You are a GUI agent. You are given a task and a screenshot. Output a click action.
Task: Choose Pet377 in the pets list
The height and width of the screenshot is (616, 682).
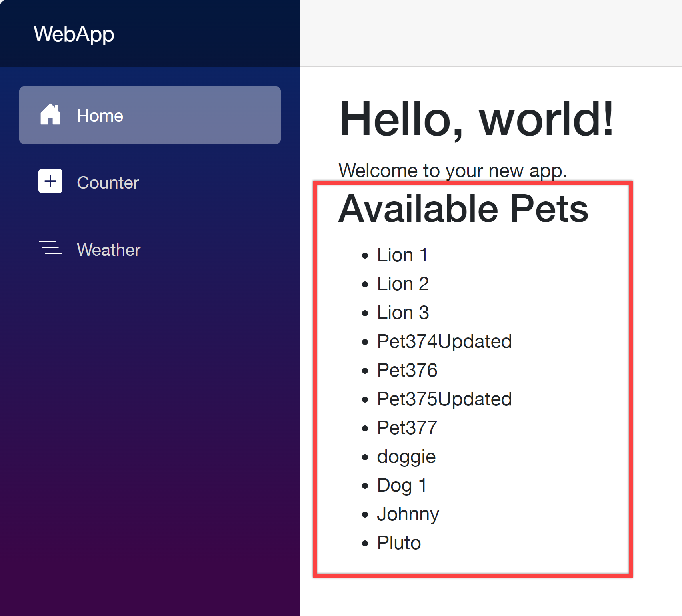[x=407, y=428]
